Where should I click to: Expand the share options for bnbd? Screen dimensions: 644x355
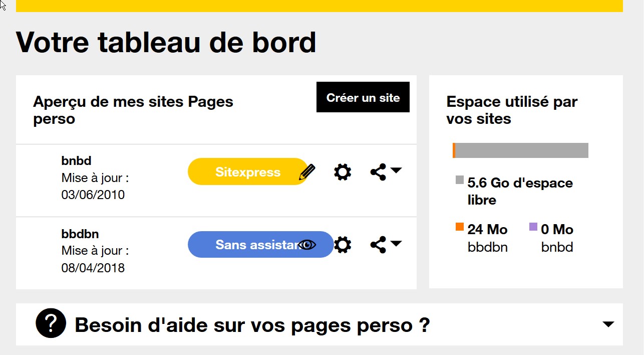click(x=396, y=171)
